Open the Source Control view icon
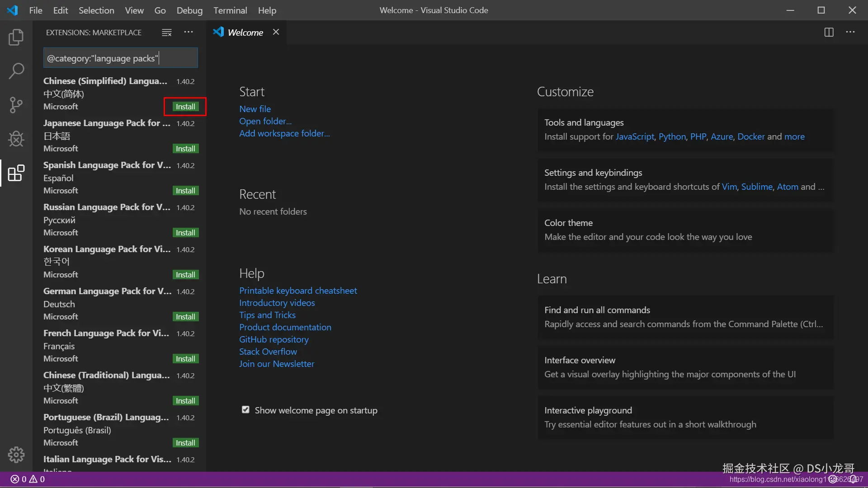The image size is (868, 488). (x=16, y=105)
